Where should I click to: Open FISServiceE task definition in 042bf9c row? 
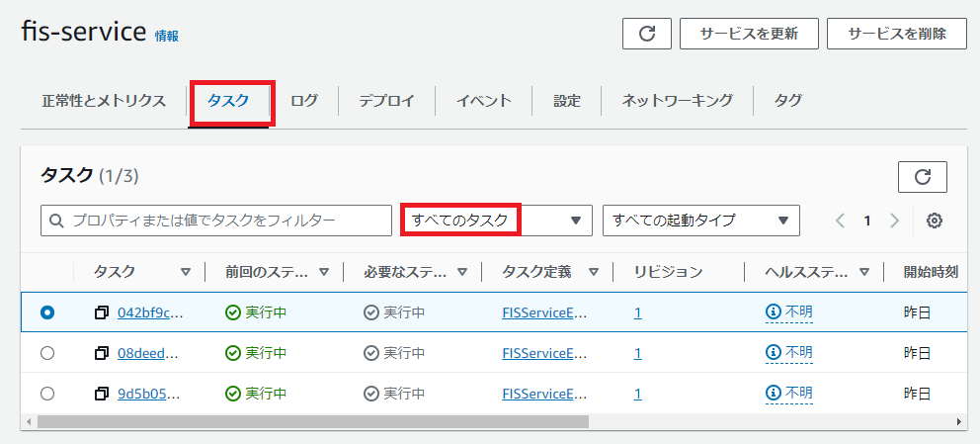tap(544, 312)
